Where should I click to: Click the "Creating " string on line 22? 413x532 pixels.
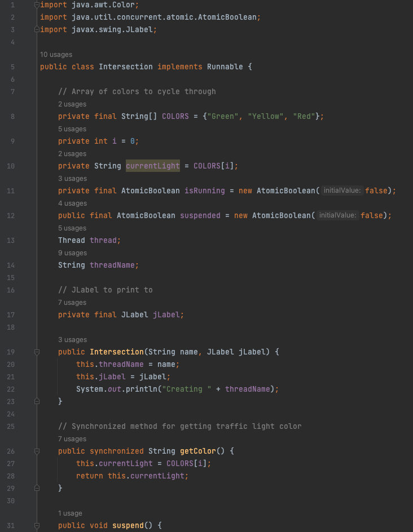coord(187,389)
